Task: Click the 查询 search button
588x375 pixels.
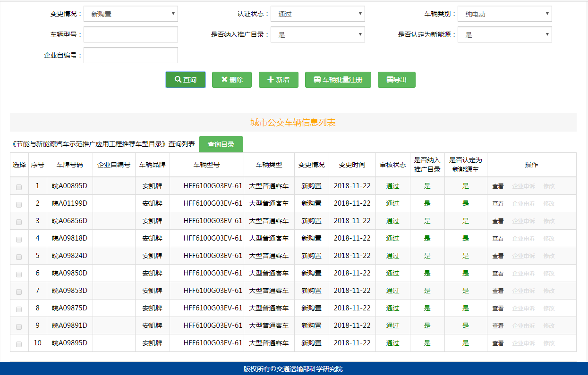Action: (185, 80)
